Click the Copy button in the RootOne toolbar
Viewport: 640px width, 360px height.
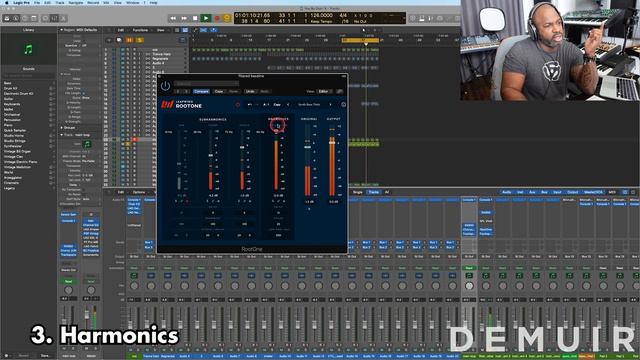tap(277, 105)
